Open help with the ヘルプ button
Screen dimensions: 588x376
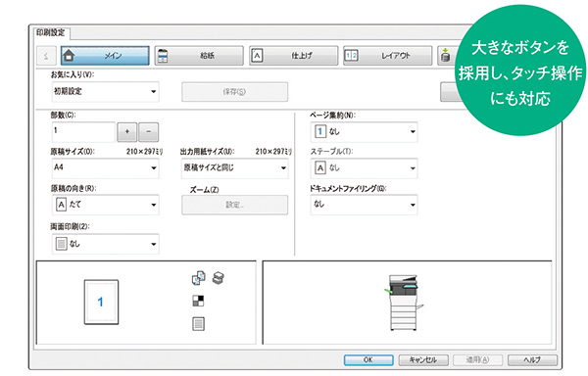coord(532,360)
